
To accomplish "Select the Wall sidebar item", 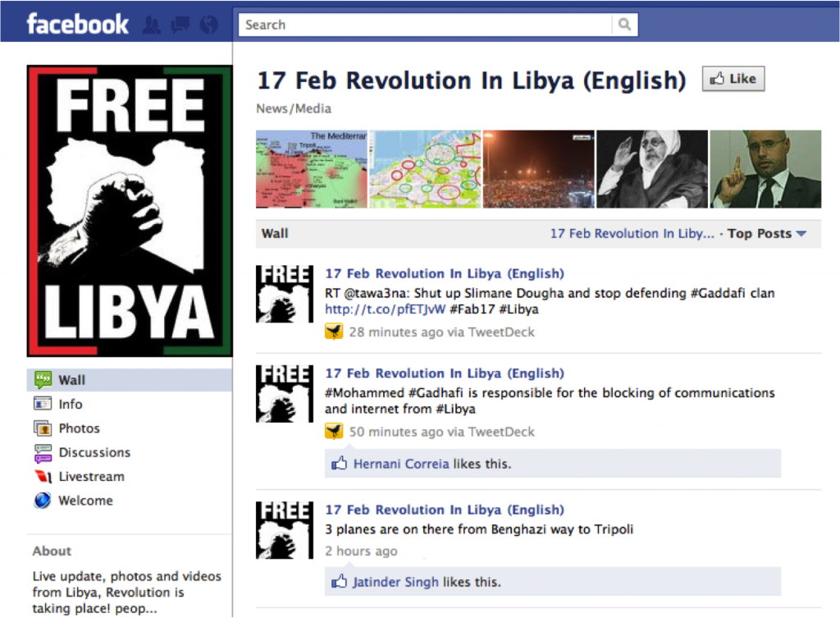I will (x=129, y=380).
